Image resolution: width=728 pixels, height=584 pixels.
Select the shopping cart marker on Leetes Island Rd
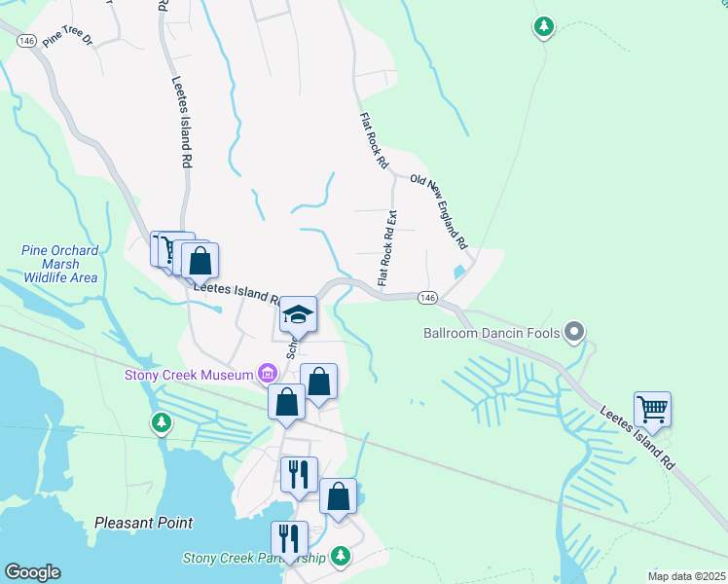(652, 413)
